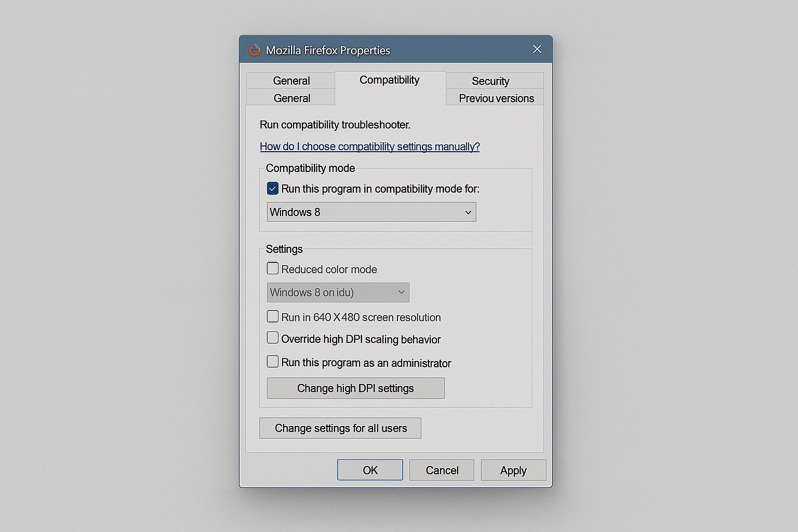Image resolution: width=798 pixels, height=532 pixels.
Task: Open the Windows 8 compatibility mode dropdown
Action: coord(371,212)
